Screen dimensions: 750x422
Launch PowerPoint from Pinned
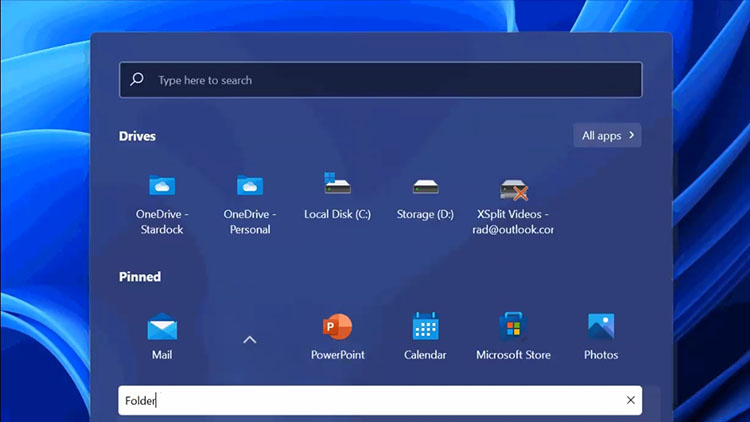pyautogui.click(x=337, y=336)
